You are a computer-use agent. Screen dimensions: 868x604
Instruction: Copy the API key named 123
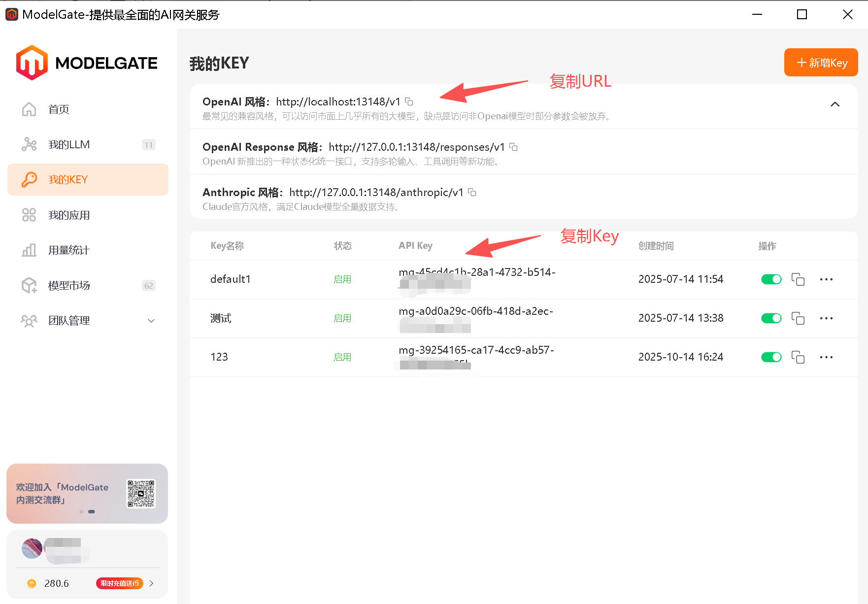pos(798,357)
